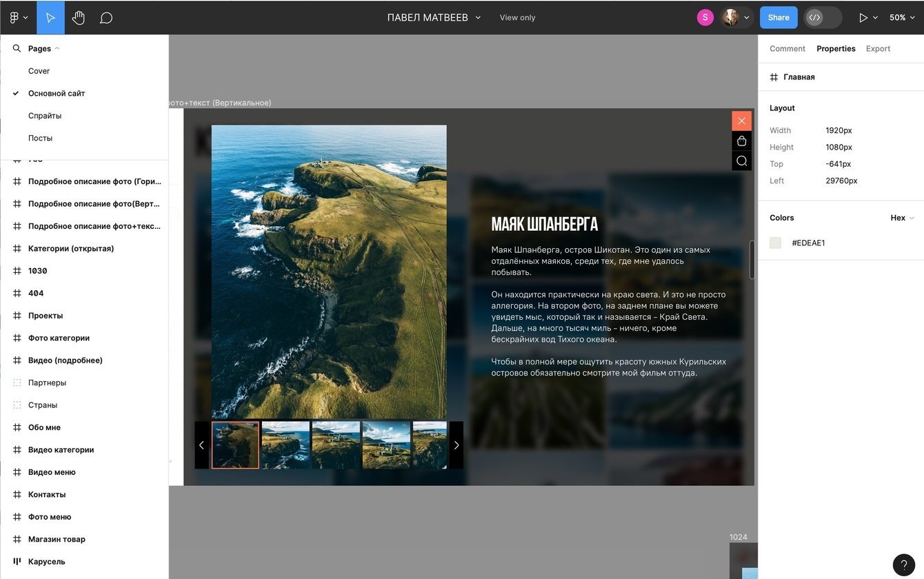Image resolution: width=924 pixels, height=579 pixels.
Task: Collapse the Pages section
Action: pos(44,48)
